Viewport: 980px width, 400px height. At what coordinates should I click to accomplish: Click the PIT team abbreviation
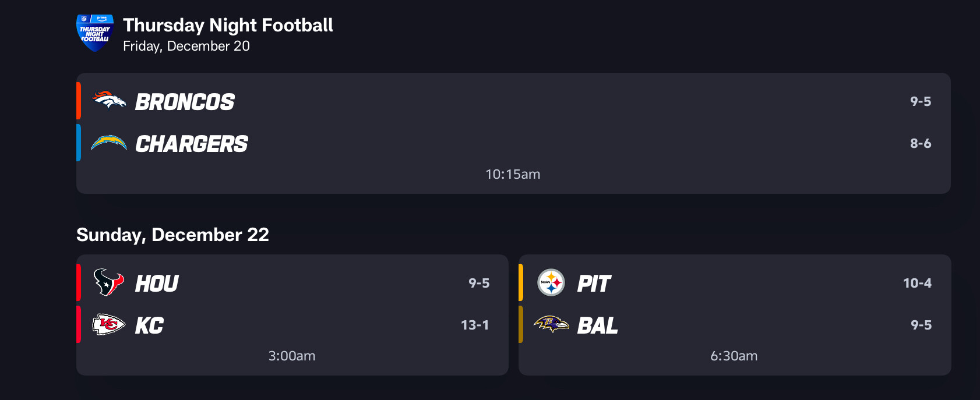(x=594, y=284)
